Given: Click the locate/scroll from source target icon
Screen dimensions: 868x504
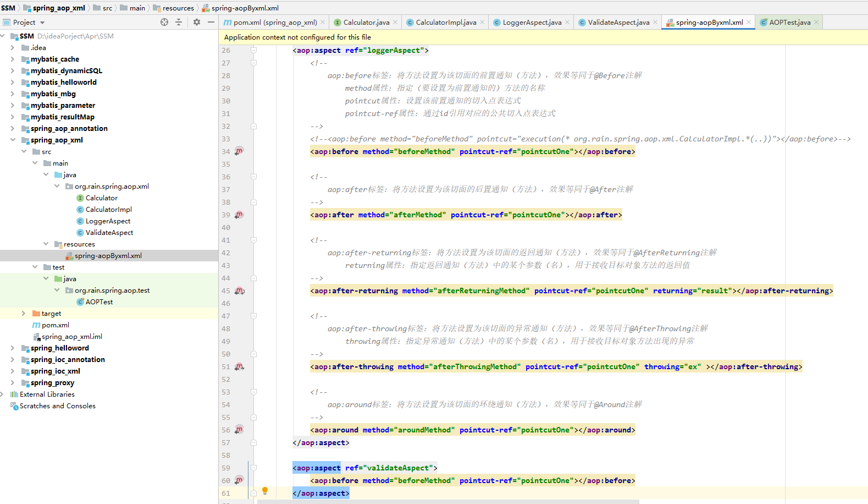Looking at the screenshot, I should [164, 22].
